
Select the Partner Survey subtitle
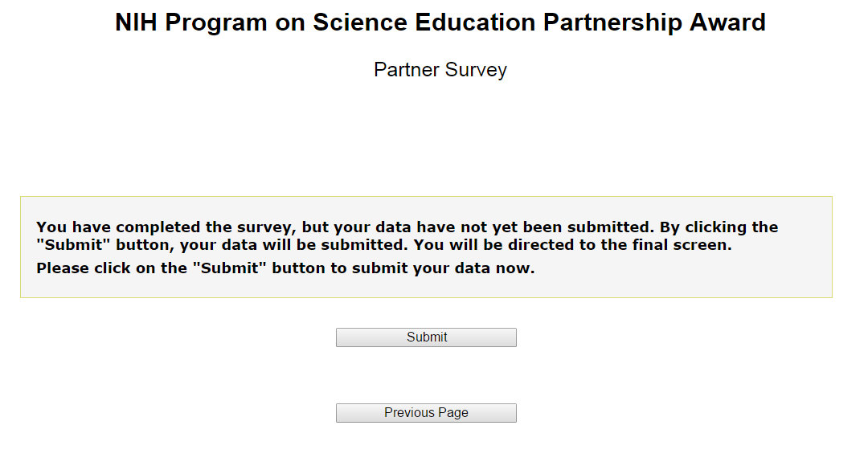440,70
